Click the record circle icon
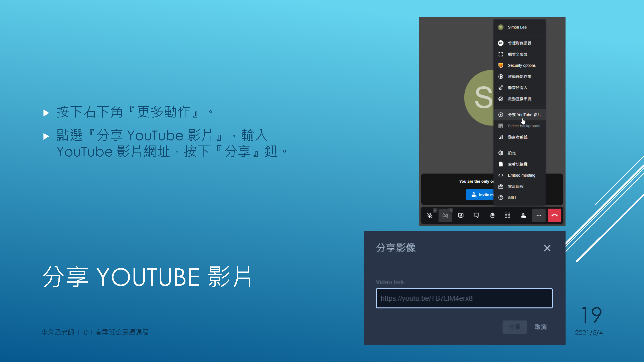Viewport: 644px width, 362px height. pos(501,77)
